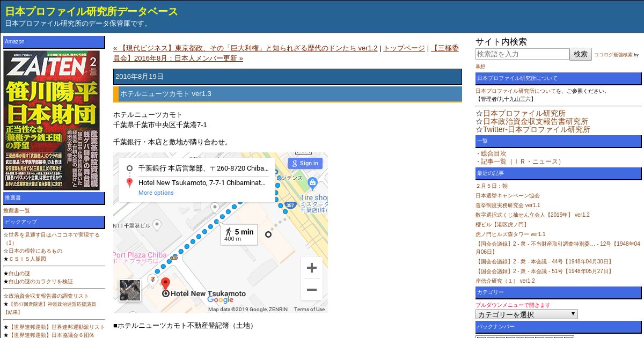
Task: Open map Terms of Use
Action: coord(309,309)
